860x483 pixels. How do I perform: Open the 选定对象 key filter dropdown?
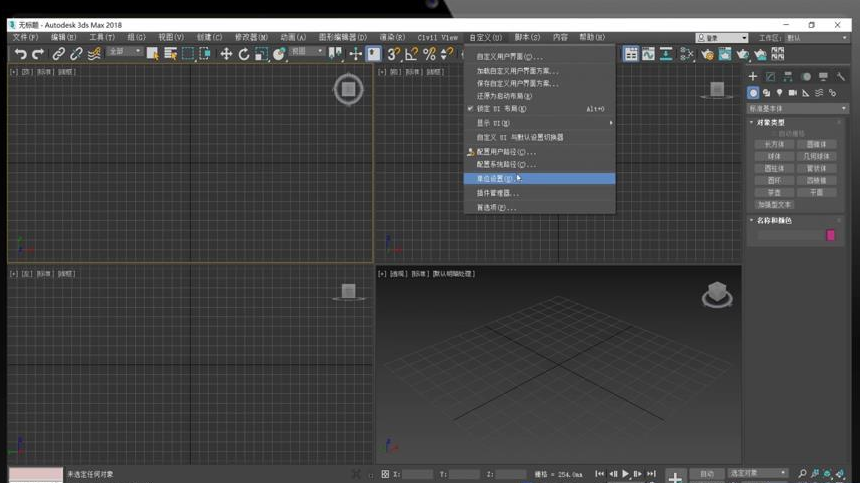(757, 473)
